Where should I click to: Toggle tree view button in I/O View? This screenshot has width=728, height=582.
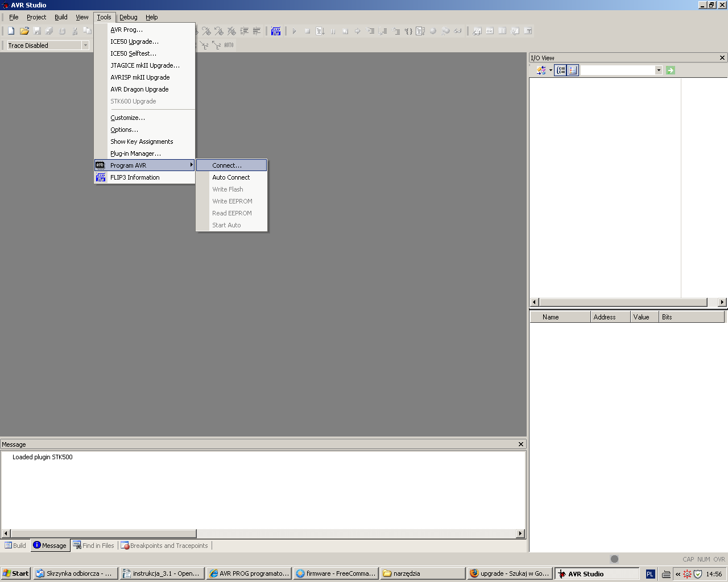[x=561, y=70]
